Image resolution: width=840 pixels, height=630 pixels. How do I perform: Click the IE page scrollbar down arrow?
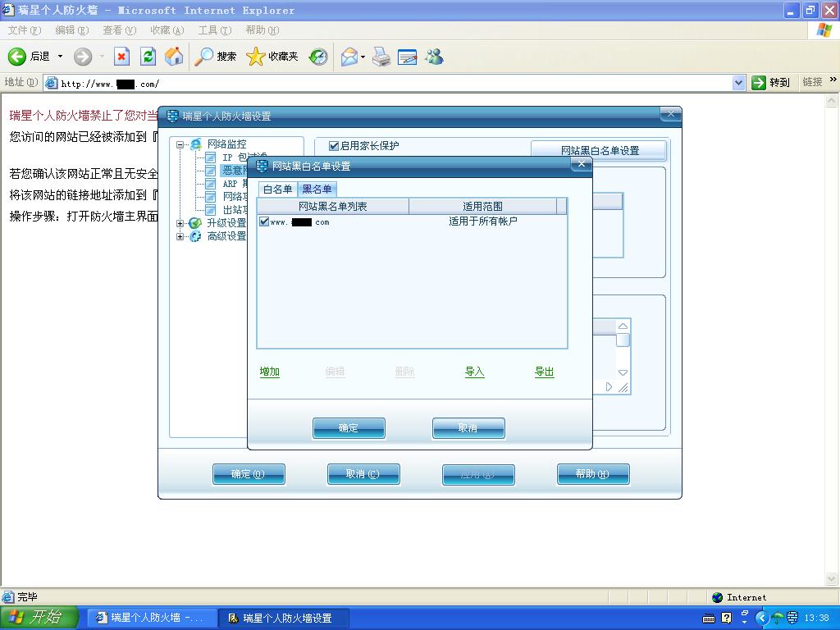tap(832, 578)
